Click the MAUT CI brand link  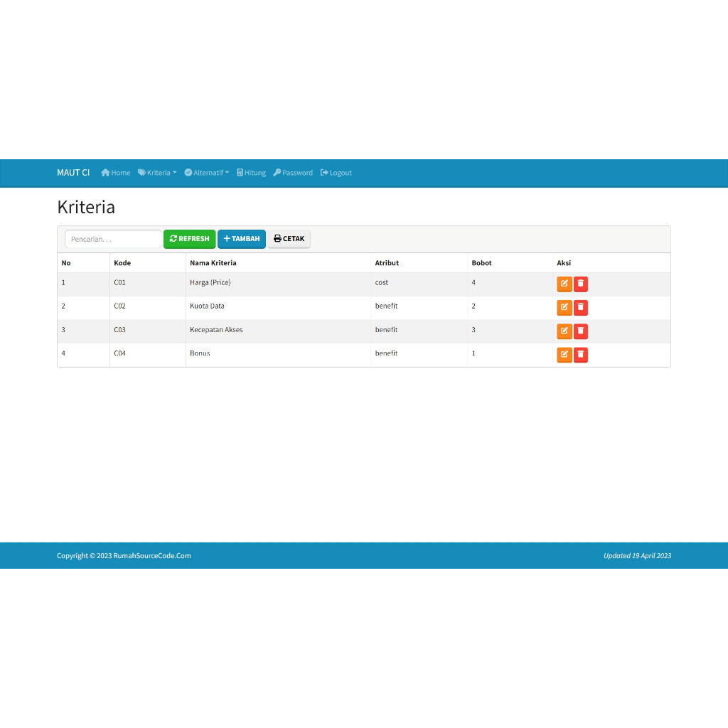73,173
